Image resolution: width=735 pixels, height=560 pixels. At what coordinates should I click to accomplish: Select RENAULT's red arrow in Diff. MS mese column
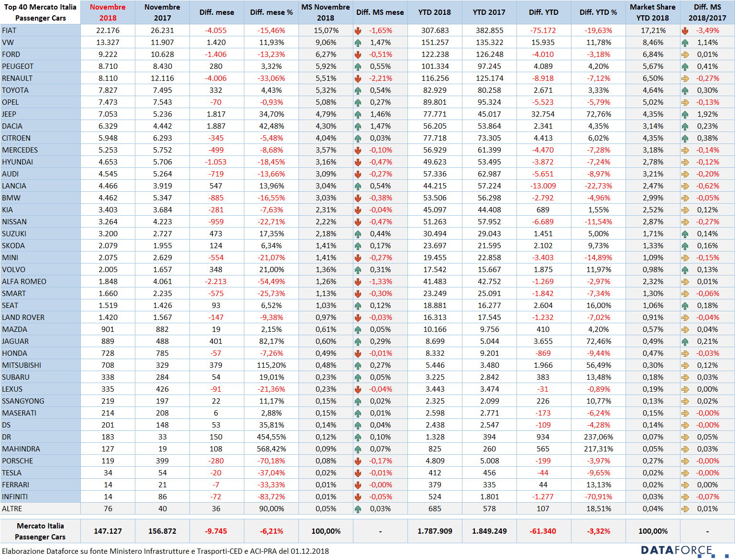click(358, 78)
